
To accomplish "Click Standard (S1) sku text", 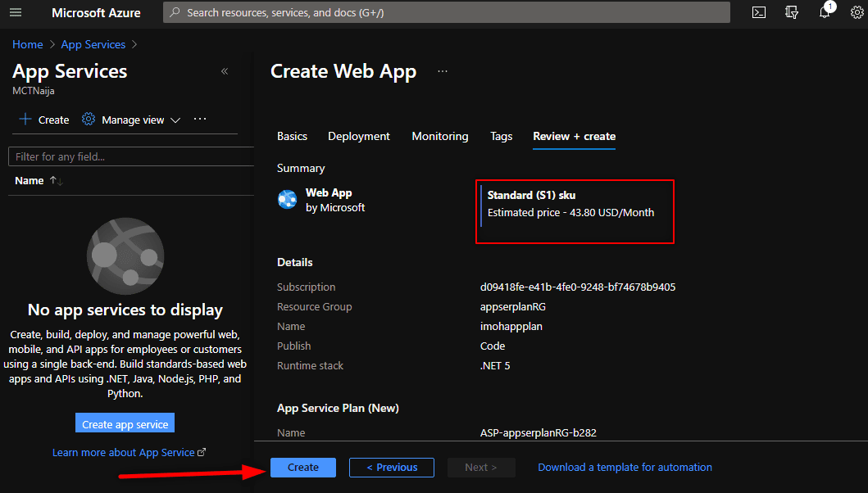I will point(531,195).
